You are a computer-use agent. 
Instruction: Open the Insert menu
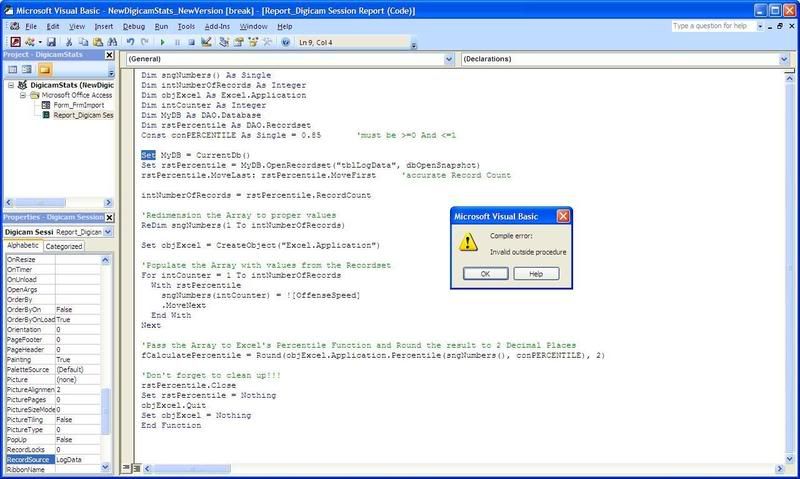point(104,27)
